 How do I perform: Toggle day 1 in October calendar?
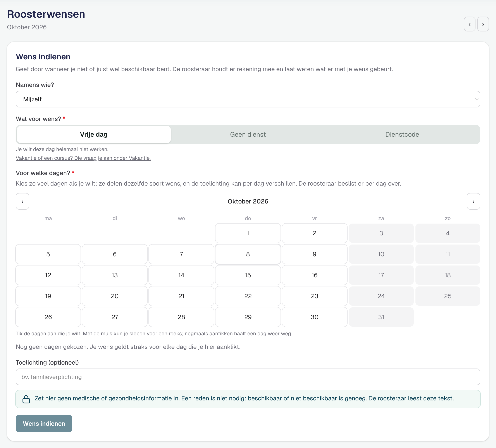pyautogui.click(x=248, y=233)
